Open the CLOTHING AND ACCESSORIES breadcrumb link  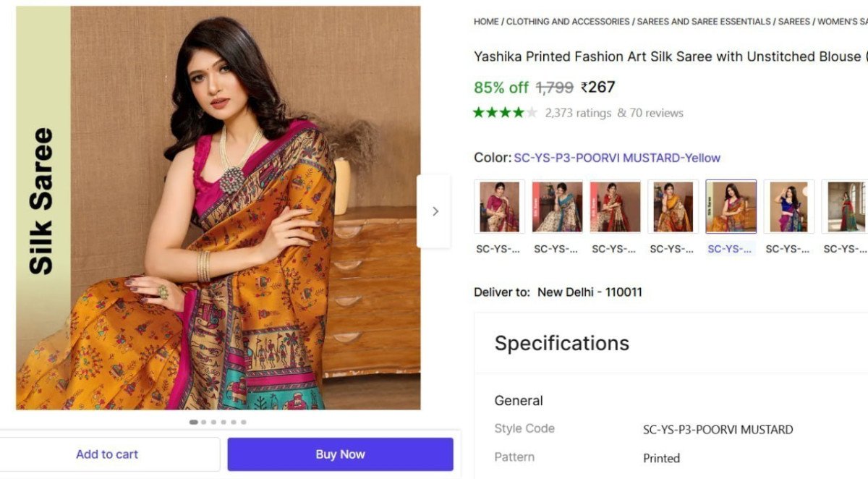tap(567, 21)
